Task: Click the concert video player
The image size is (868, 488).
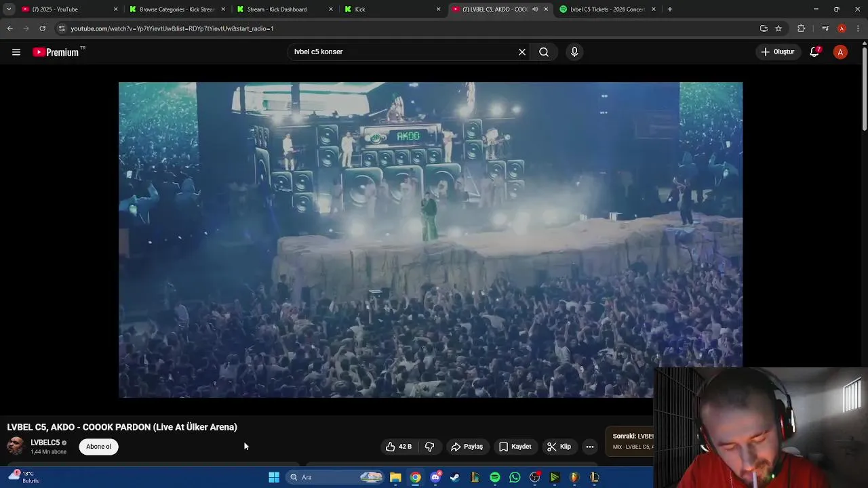Action: [431, 240]
